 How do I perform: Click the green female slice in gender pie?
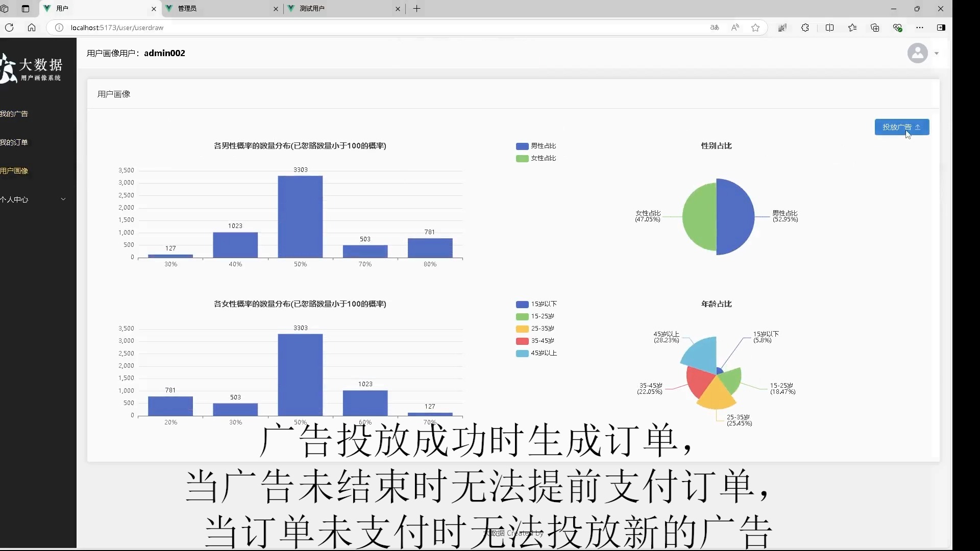[699, 217]
